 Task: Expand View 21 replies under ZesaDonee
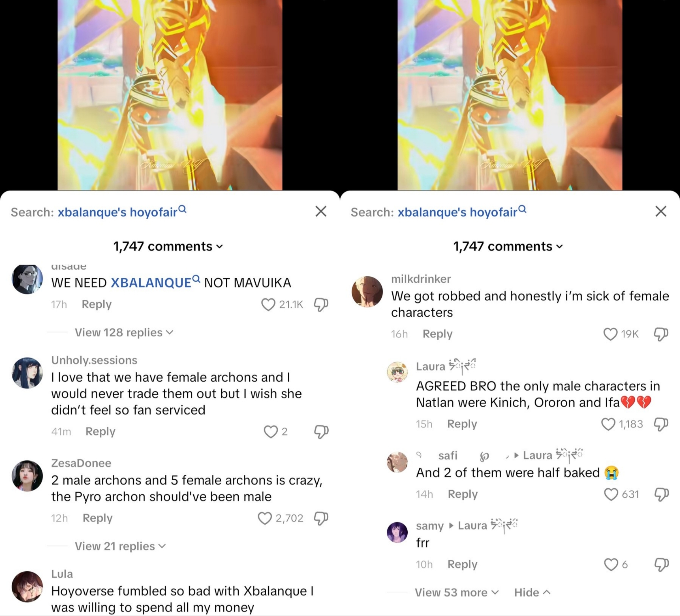pyautogui.click(x=120, y=546)
